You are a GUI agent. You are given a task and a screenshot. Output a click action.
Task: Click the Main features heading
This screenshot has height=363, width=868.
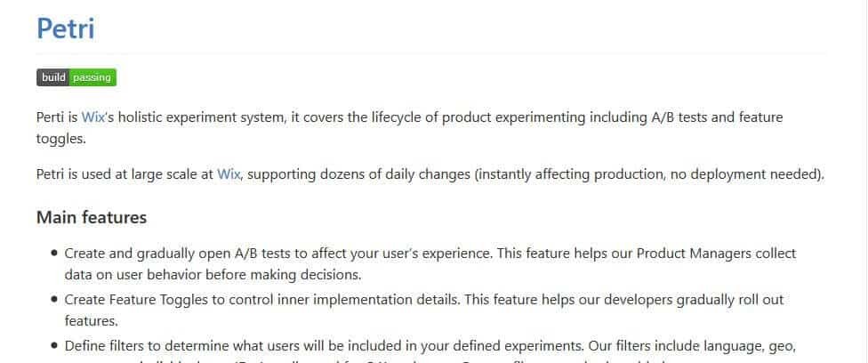[91, 218]
